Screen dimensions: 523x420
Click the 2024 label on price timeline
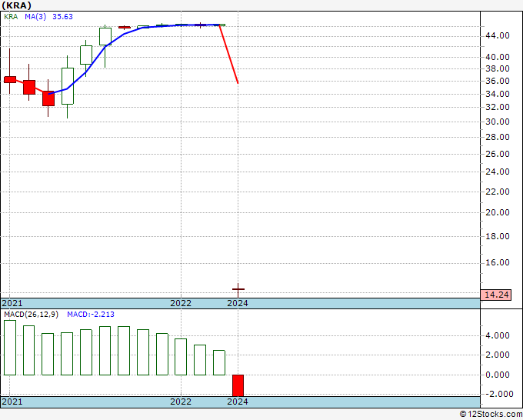[x=238, y=303]
